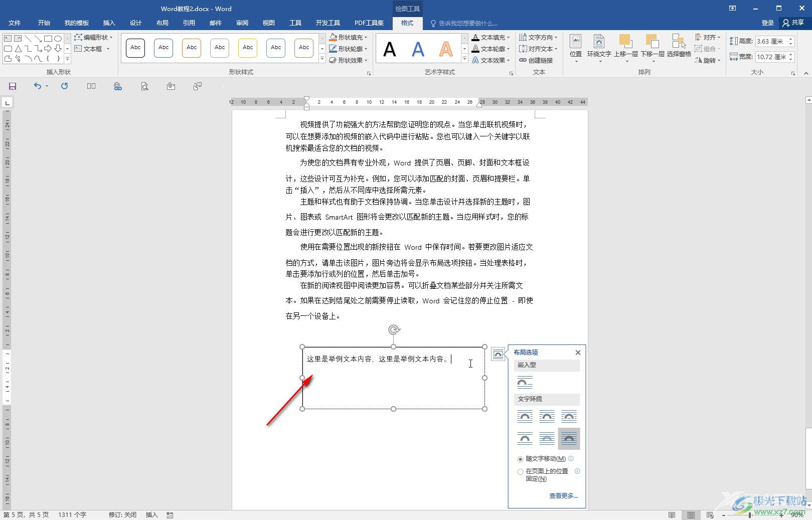Open the 文本填充 text fill dropdown
The width and height of the screenshot is (812, 520).
pyautogui.click(x=491, y=37)
